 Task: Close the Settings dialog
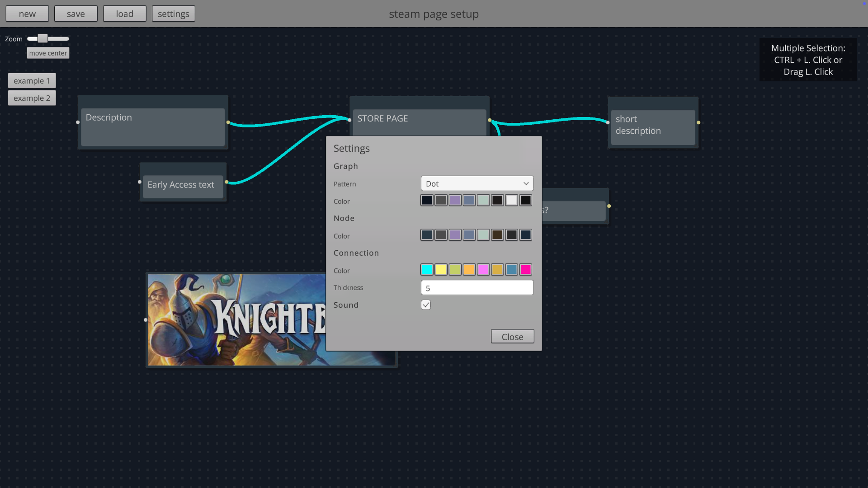pos(512,337)
